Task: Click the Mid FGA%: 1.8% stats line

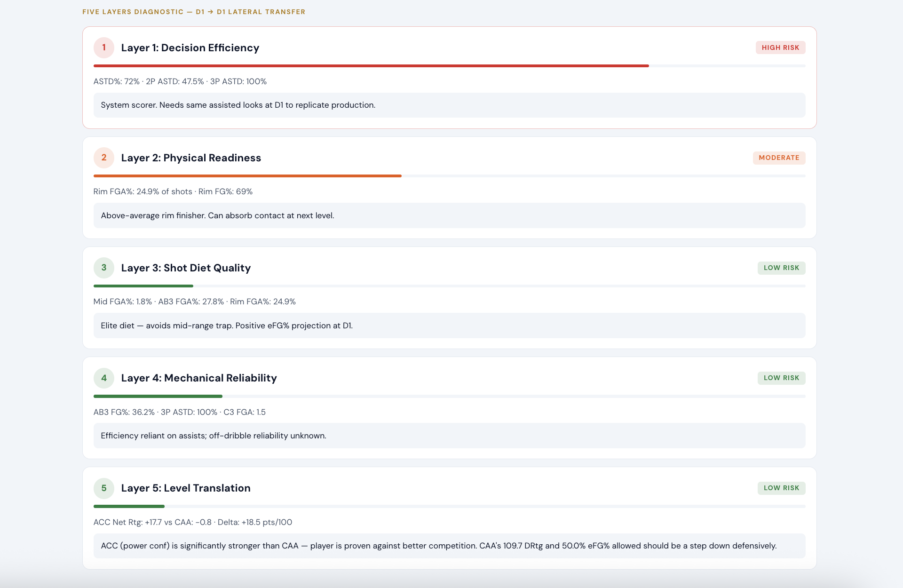Action: pos(195,302)
